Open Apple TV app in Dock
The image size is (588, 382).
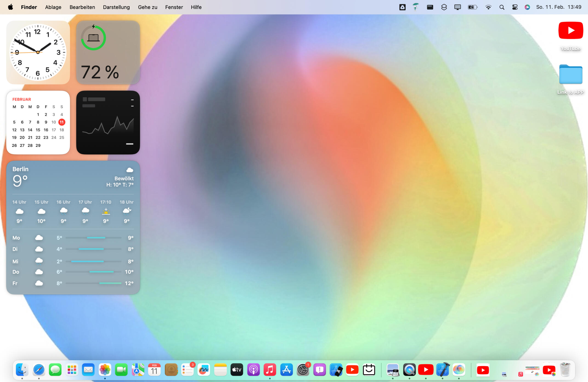coord(237,370)
